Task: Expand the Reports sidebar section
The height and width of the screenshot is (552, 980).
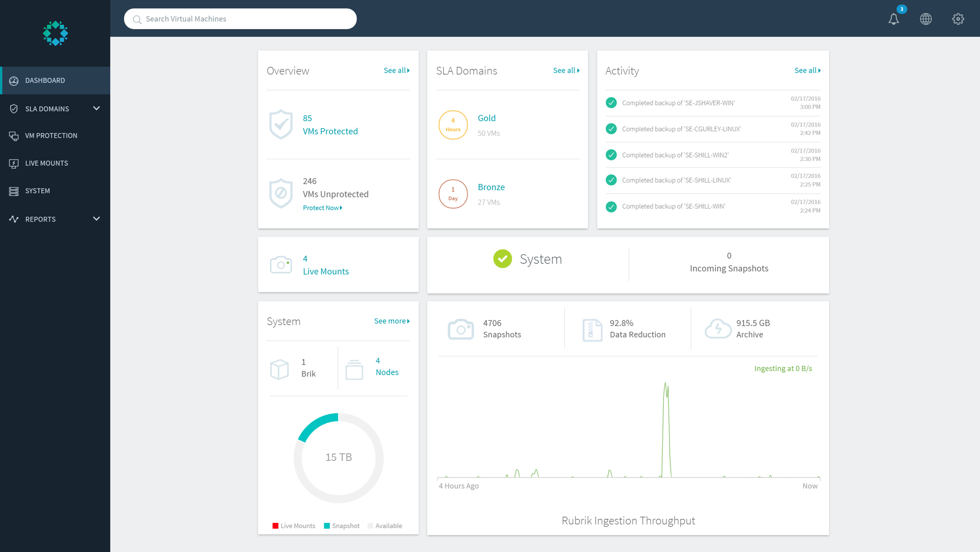Action: point(96,219)
